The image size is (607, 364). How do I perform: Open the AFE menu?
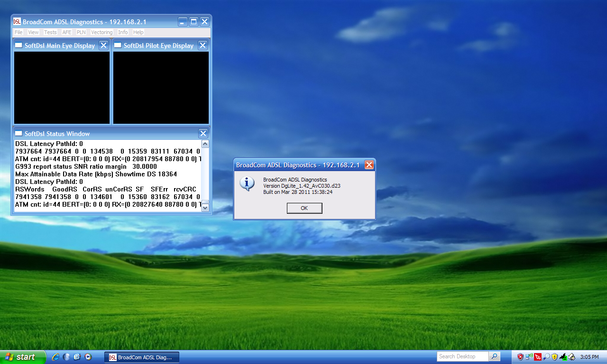coord(67,32)
